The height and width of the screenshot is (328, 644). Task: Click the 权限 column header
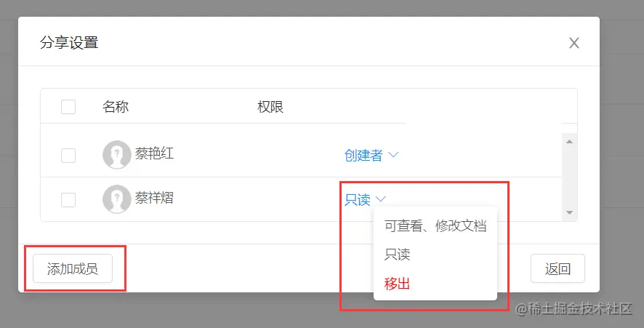pos(270,107)
